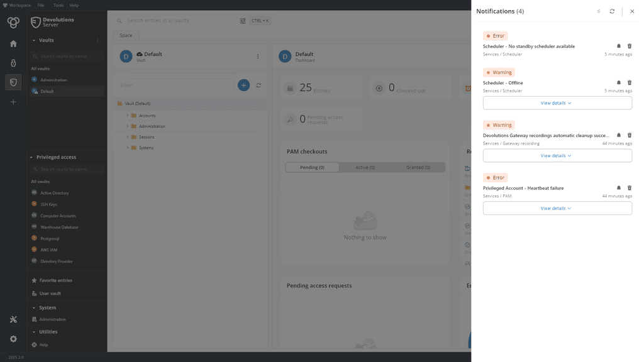Expand the Accounts folder in the vault tree
The height and width of the screenshot is (362, 644).
128,114
